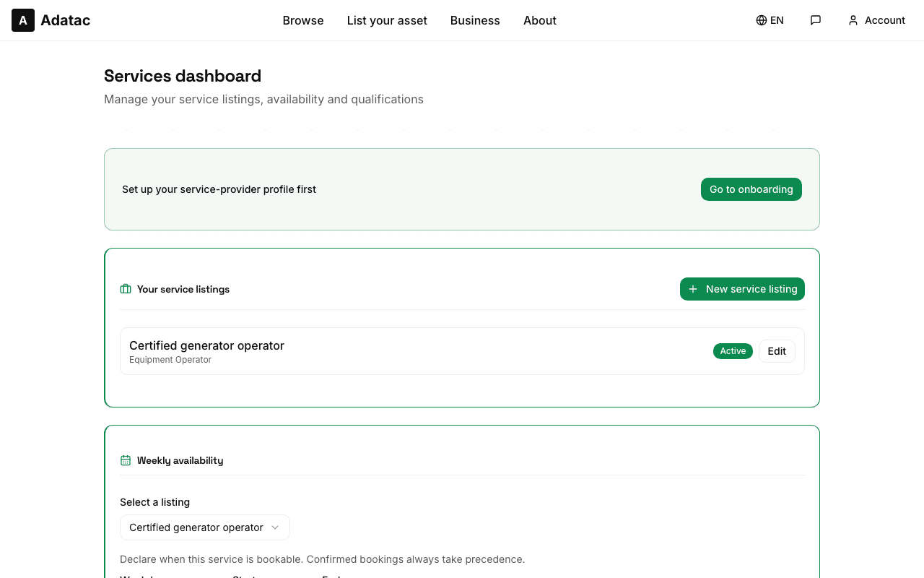Go to List your asset

coord(387,20)
